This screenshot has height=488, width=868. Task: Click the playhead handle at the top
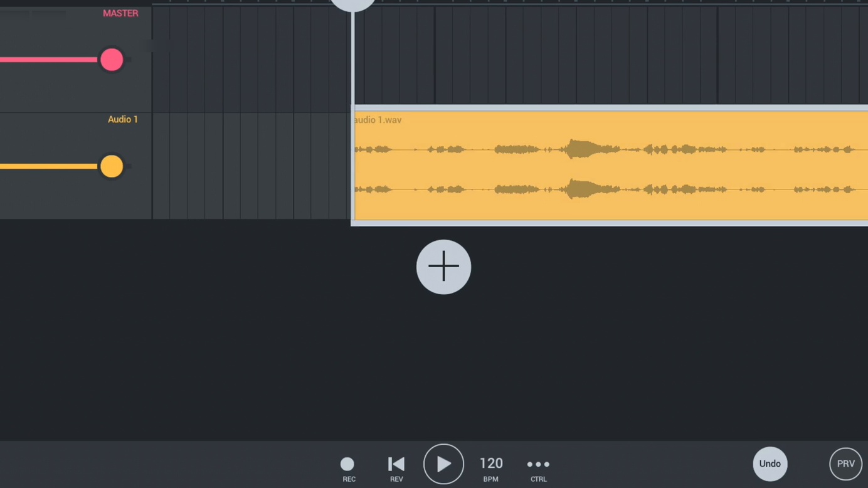(353, 4)
